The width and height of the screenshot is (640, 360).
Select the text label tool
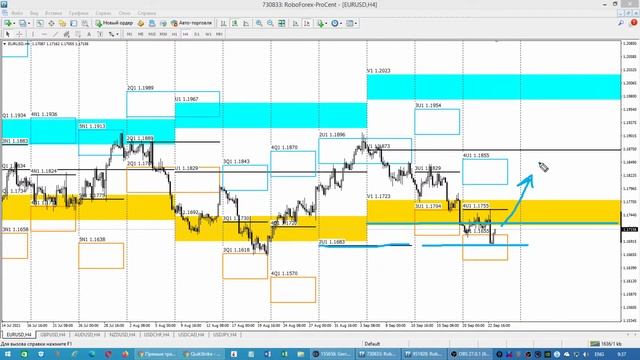pyautogui.click(x=100, y=34)
